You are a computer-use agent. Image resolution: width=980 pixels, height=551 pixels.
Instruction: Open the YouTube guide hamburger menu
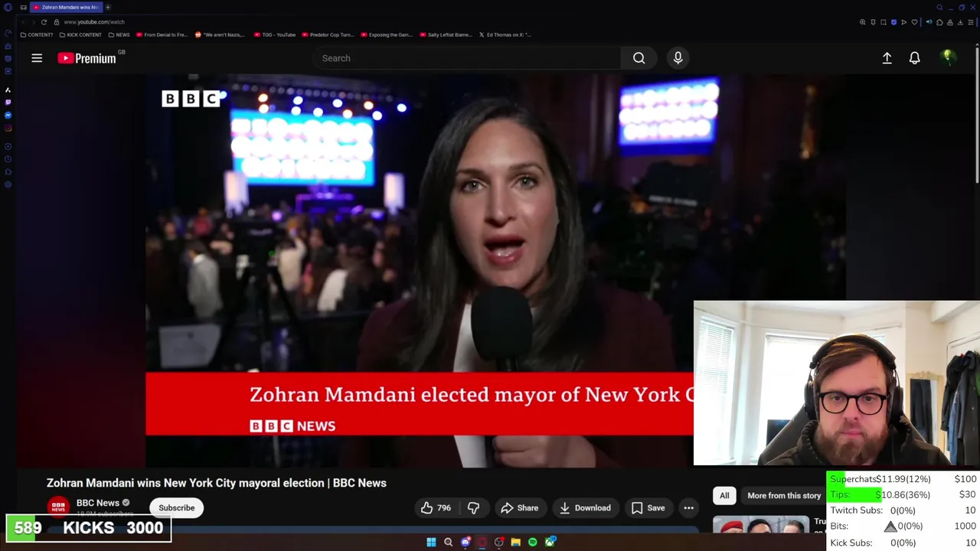(37, 58)
